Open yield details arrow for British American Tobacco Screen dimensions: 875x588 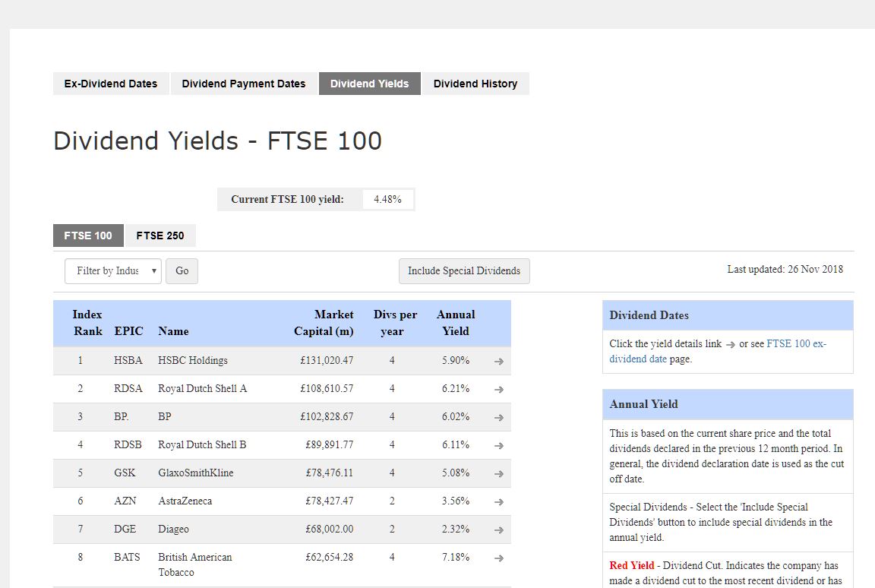499,558
